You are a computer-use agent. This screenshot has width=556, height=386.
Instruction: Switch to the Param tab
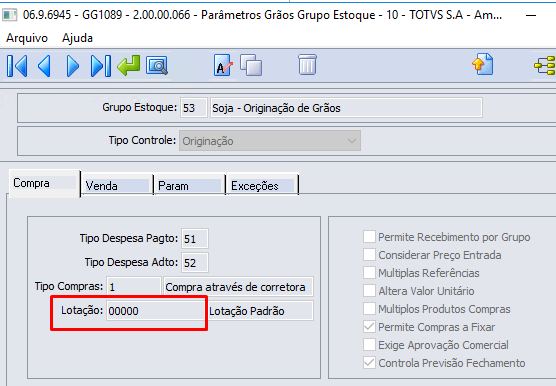(x=190, y=185)
